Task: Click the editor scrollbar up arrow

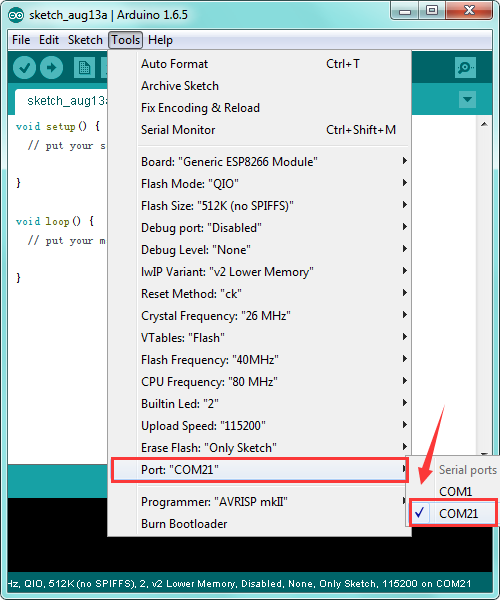Action: coord(484,124)
